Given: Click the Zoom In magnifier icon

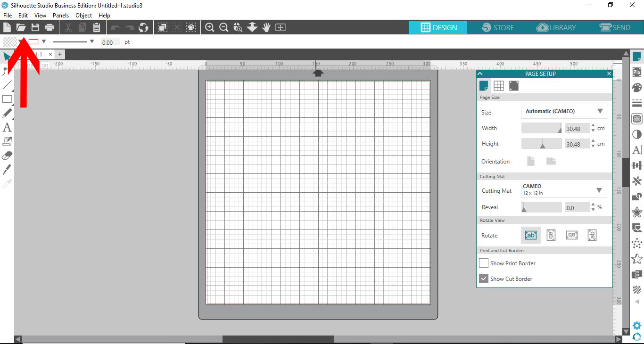Looking at the screenshot, I should (x=210, y=27).
